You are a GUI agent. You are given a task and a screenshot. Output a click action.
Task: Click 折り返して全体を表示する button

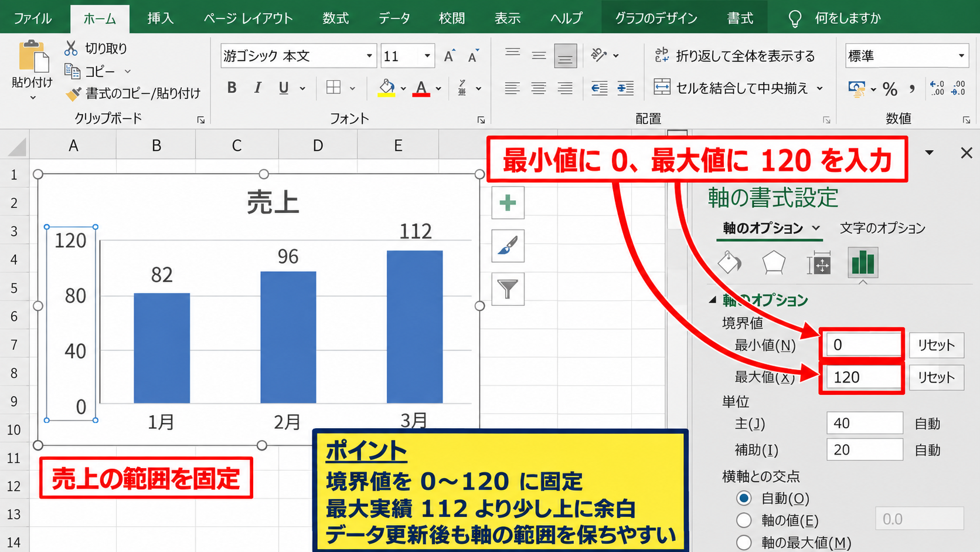point(735,56)
